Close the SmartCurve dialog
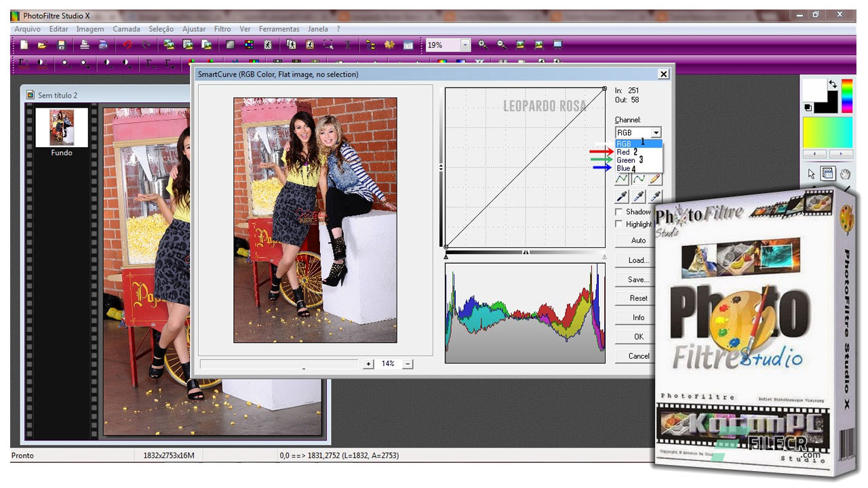Image resolution: width=868 pixels, height=488 pixels. 663,74
